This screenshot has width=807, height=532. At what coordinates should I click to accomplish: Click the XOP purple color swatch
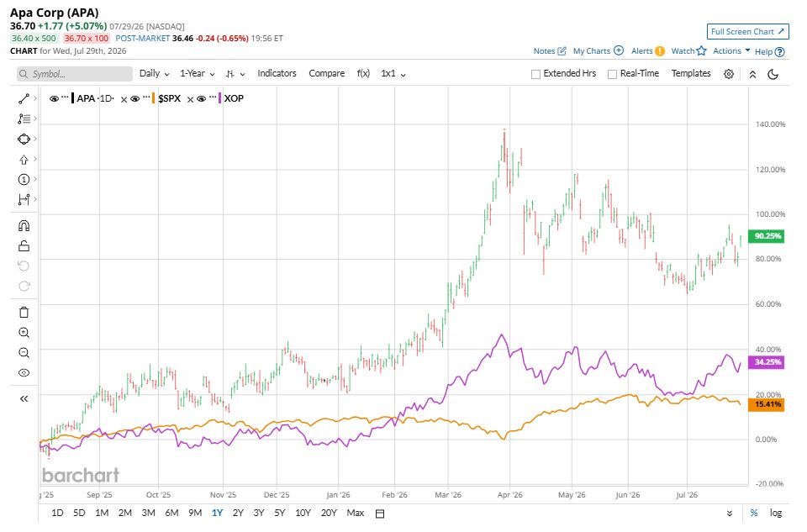click(x=219, y=98)
